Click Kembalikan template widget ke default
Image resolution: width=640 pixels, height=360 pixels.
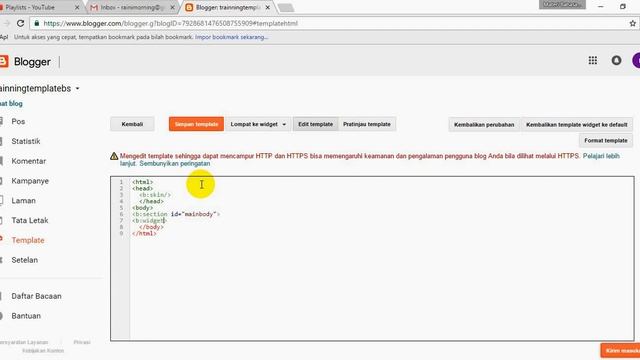576,124
